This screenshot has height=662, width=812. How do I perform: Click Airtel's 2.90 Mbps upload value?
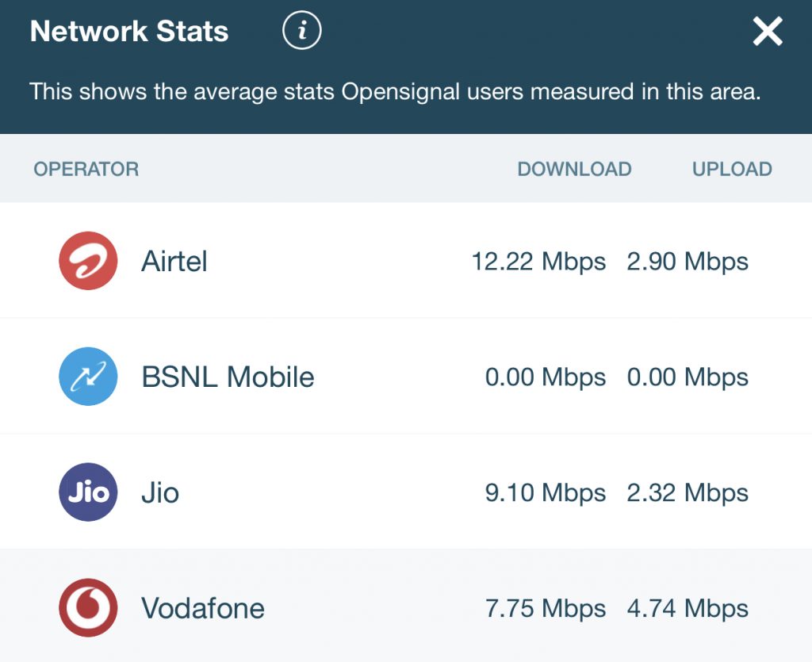(688, 262)
